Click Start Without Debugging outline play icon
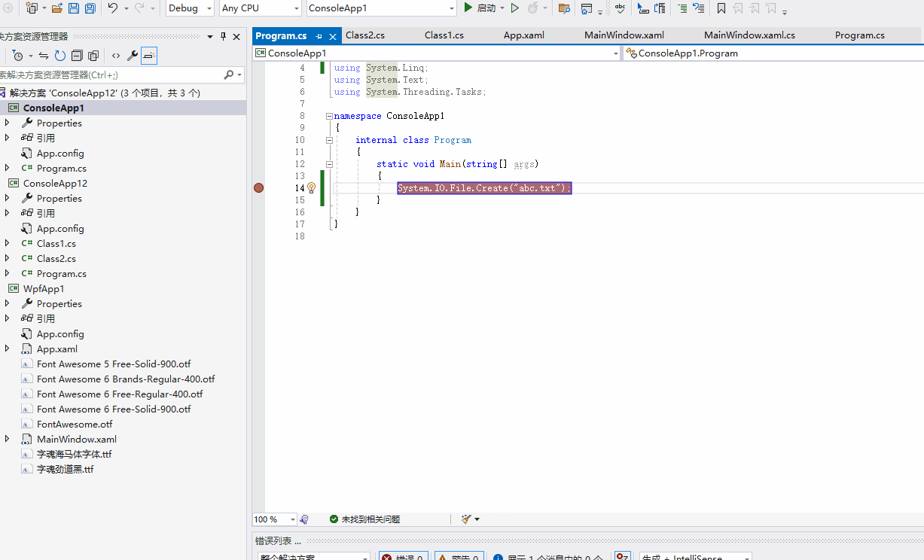 [515, 8]
